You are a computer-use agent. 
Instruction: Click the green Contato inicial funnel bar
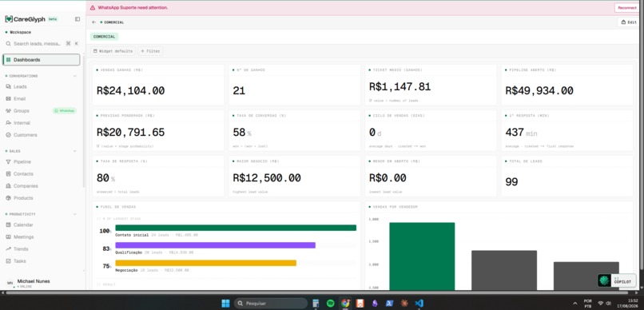pos(236,228)
